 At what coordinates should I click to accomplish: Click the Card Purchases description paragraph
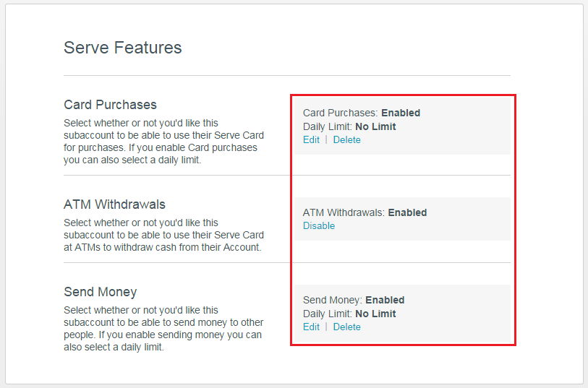[x=163, y=142]
